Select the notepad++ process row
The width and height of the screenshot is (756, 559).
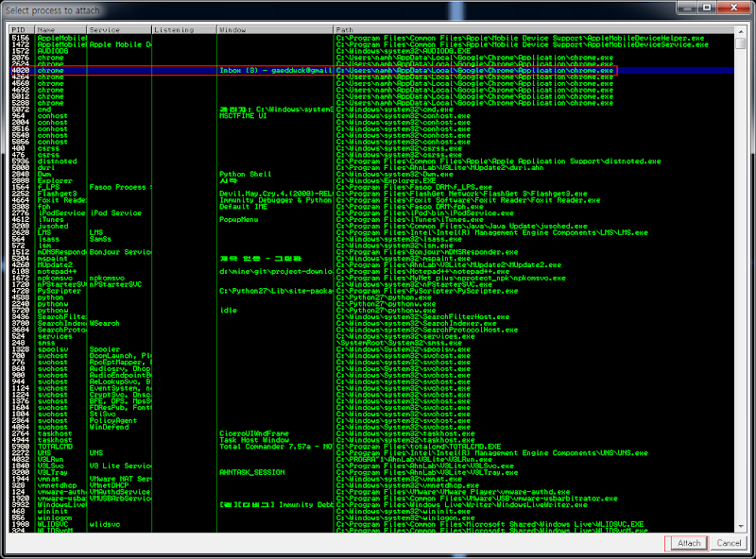pos(371,272)
